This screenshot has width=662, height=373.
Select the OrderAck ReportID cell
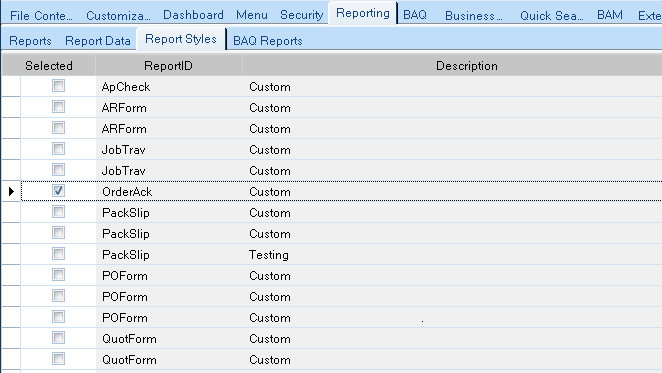(x=169, y=192)
